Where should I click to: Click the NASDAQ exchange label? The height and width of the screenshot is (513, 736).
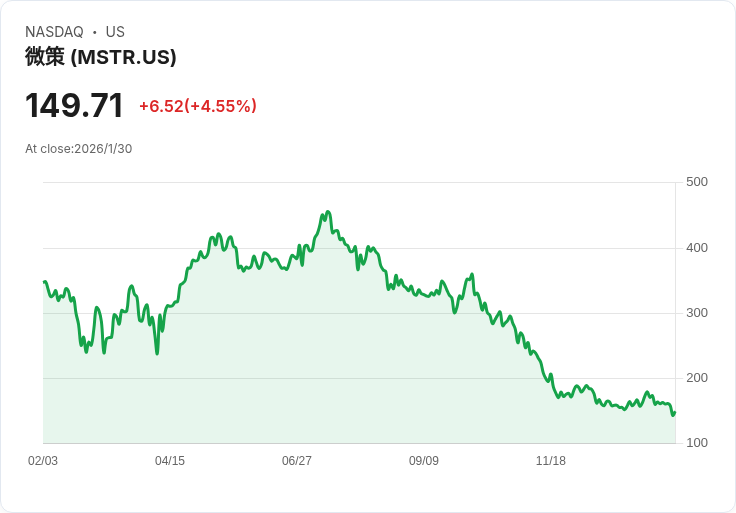click(x=54, y=32)
